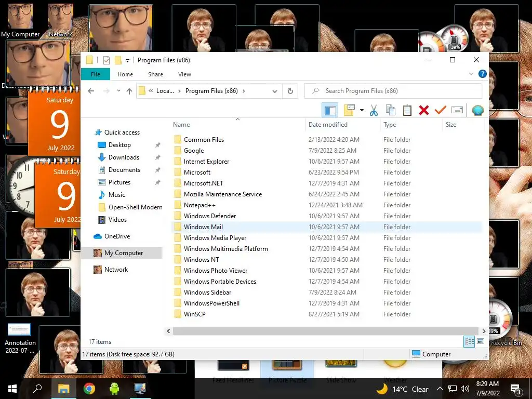Select the WinSCP folder icon
The image size is (532, 399).
click(178, 314)
